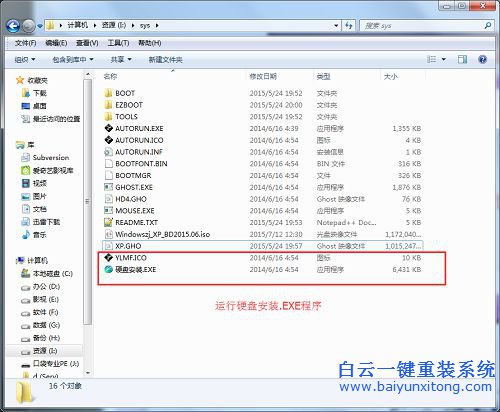Open the 音乐 library
The height and width of the screenshot is (412, 500).
click(34, 235)
